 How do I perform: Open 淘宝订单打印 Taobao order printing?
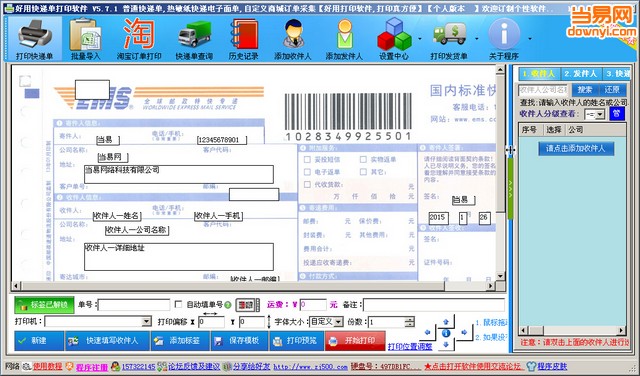point(139,39)
